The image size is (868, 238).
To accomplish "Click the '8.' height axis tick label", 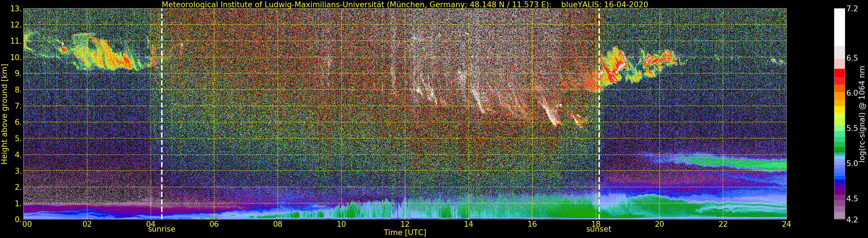I will pos(18,90).
